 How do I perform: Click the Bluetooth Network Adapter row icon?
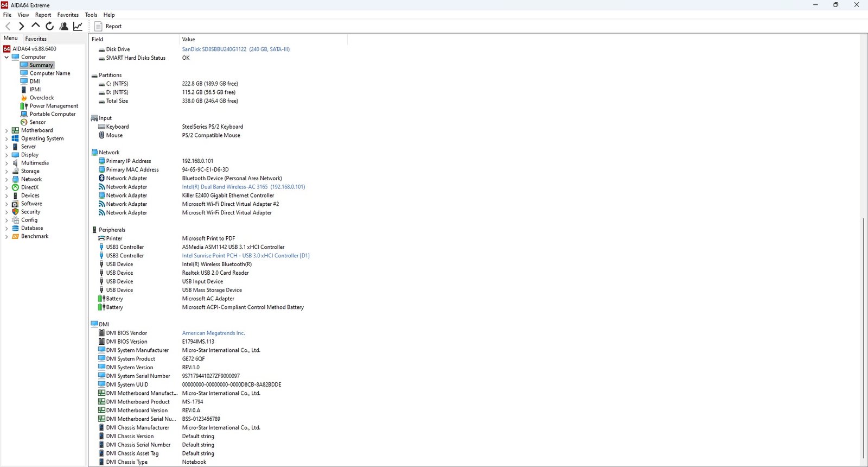coord(101,178)
